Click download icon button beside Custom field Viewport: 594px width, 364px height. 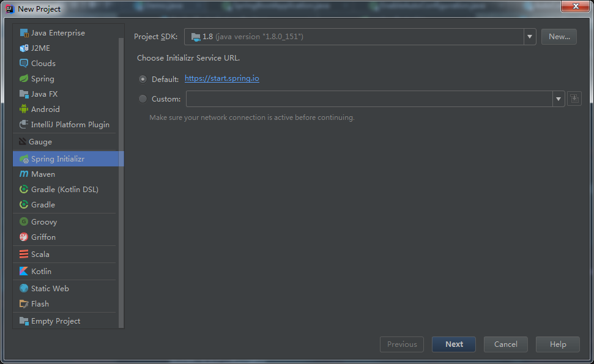[574, 99]
